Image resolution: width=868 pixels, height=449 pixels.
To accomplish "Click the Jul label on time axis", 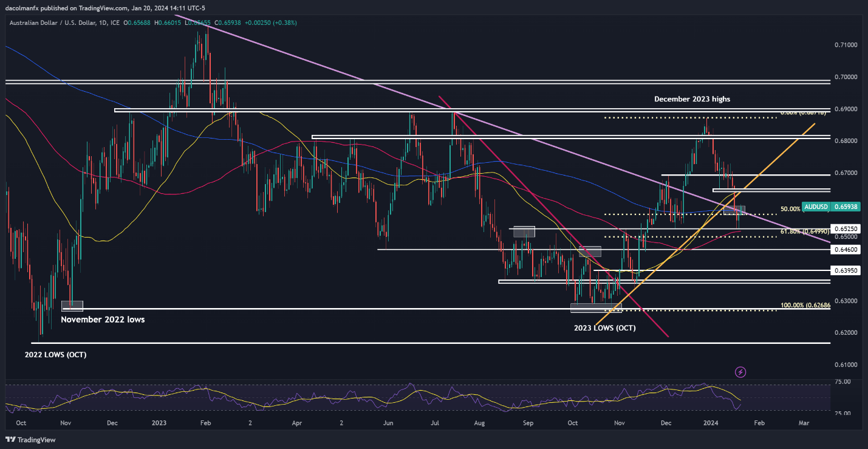I will click(435, 422).
